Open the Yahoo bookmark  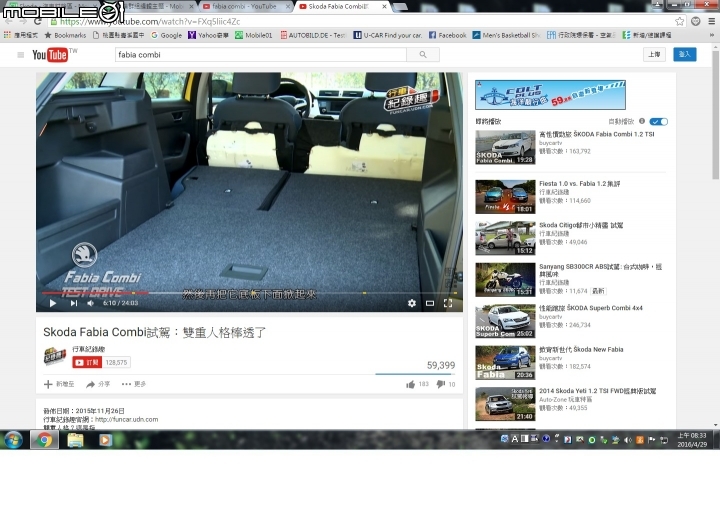click(208, 35)
